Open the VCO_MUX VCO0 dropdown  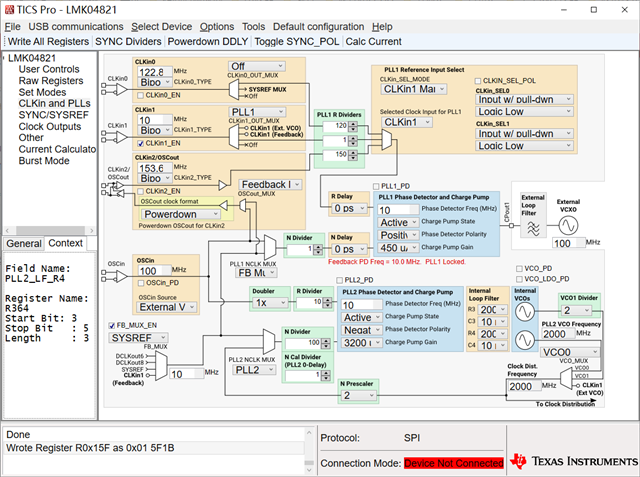click(569, 352)
